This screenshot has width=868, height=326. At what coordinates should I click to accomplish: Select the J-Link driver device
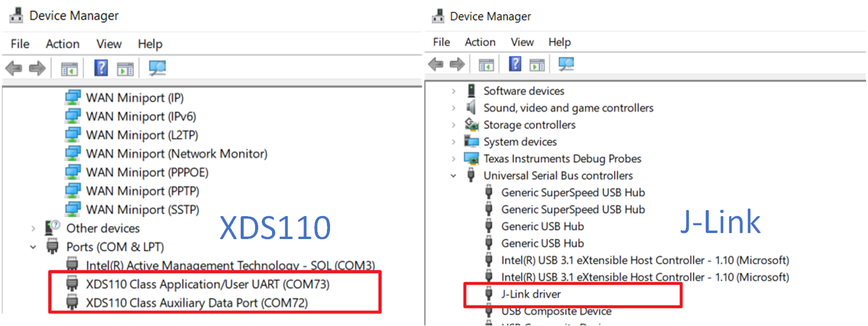click(x=531, y=295)
